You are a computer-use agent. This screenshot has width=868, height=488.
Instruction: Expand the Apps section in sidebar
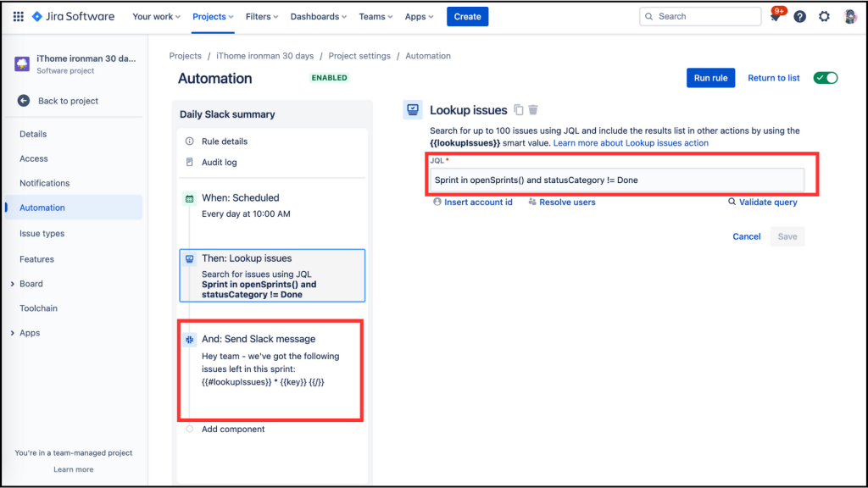(12, 333)
